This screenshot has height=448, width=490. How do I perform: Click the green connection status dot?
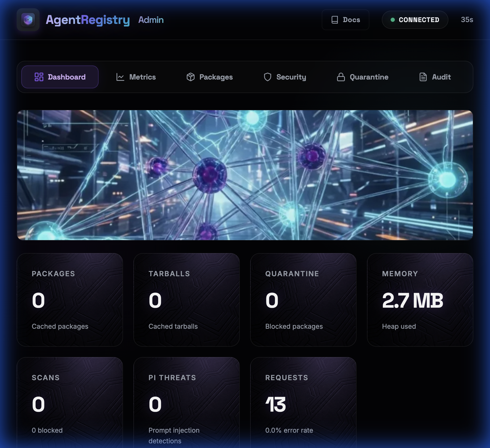393,20
